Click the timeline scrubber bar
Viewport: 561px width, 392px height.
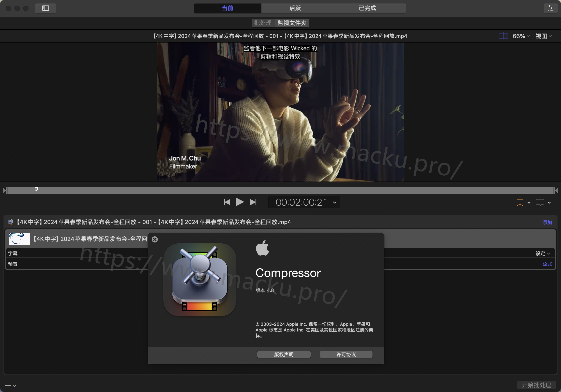tap(280, 190)
